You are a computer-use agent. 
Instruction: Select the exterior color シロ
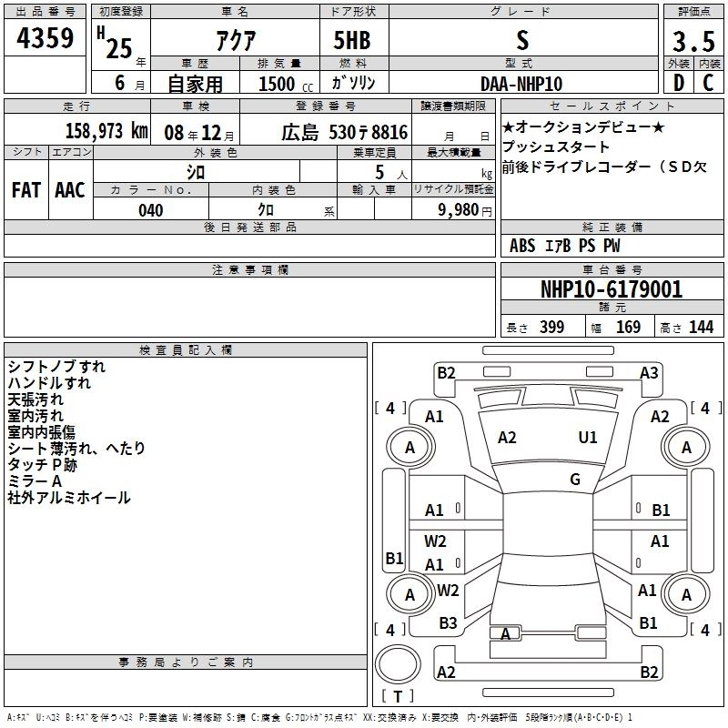196,173
